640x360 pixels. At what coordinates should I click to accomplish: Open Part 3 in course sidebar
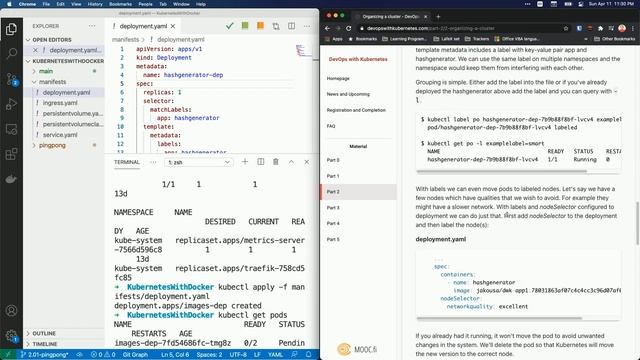[333, 208]
